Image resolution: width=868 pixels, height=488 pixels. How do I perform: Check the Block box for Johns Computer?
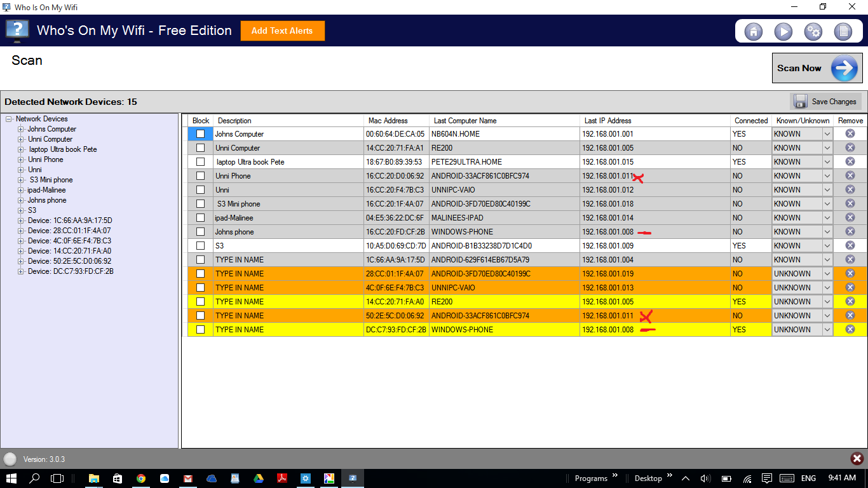click(x=200, y=133)
